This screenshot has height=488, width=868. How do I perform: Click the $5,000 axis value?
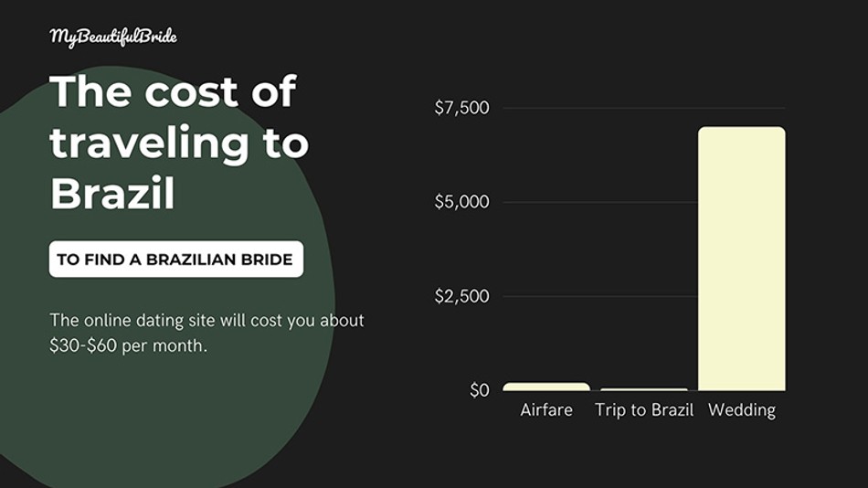[461, 202]
